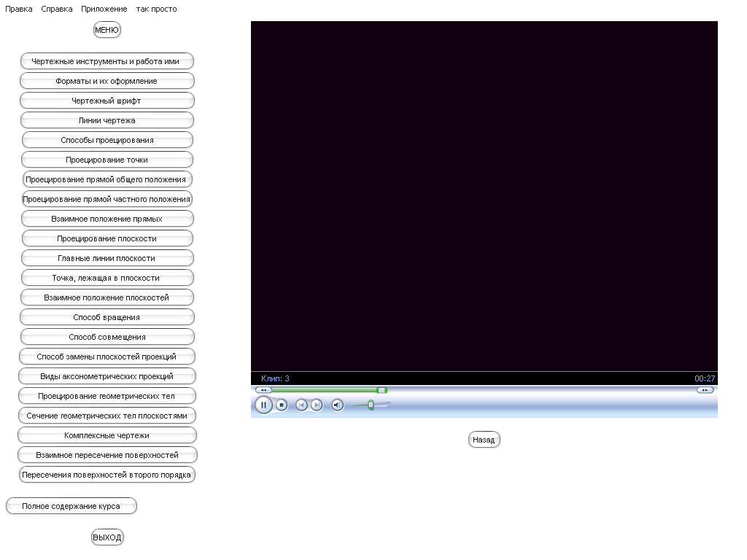Click the seek bar thumb
747x560 pixels.
click(x=382, y=391)
